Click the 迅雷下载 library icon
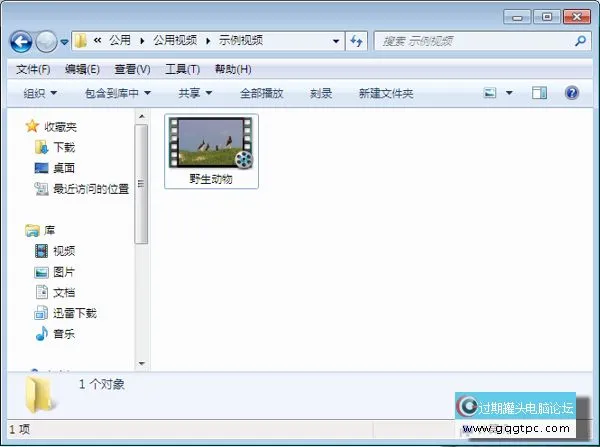This screenshot has height=447, width=600. [41, 313]
